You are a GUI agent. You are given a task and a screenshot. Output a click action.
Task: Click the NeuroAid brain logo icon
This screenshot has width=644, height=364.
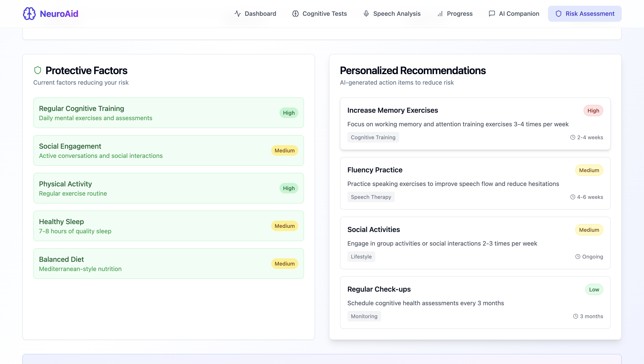29,14
